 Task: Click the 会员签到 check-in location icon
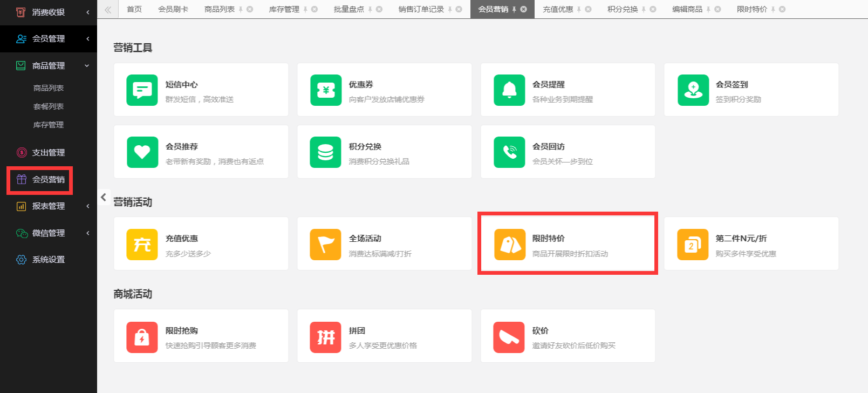pyautogui.click(x=693, y=90)
